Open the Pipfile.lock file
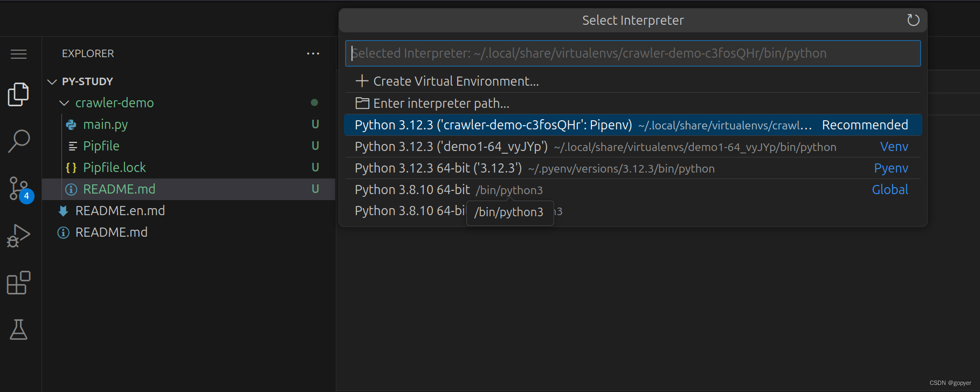The height and width of the screenshot is (392, 980). coord(114,168)
